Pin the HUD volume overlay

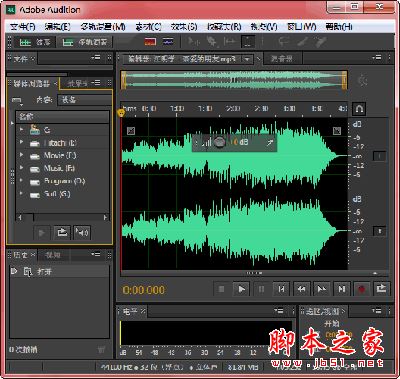pyautogui.click(x=270, y=143)
